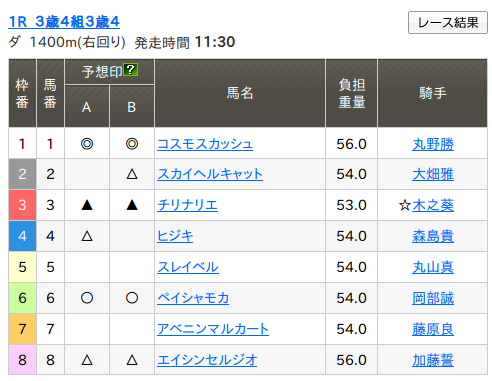The width and height of the screenshot is (492, 381).
Task: Click the circle mark in column B for ペイシャモカ
Action: pos(132,298)
